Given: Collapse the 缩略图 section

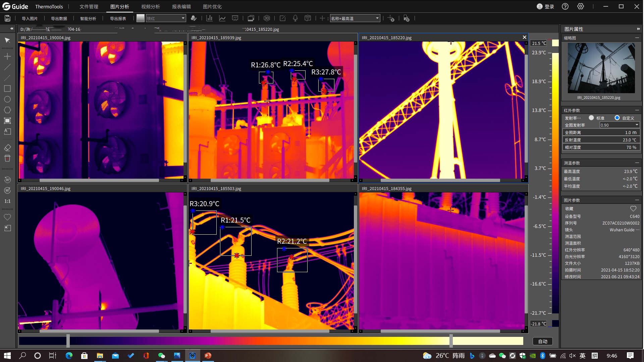Looking at the screenshot, I should click(x=637, y=38).
